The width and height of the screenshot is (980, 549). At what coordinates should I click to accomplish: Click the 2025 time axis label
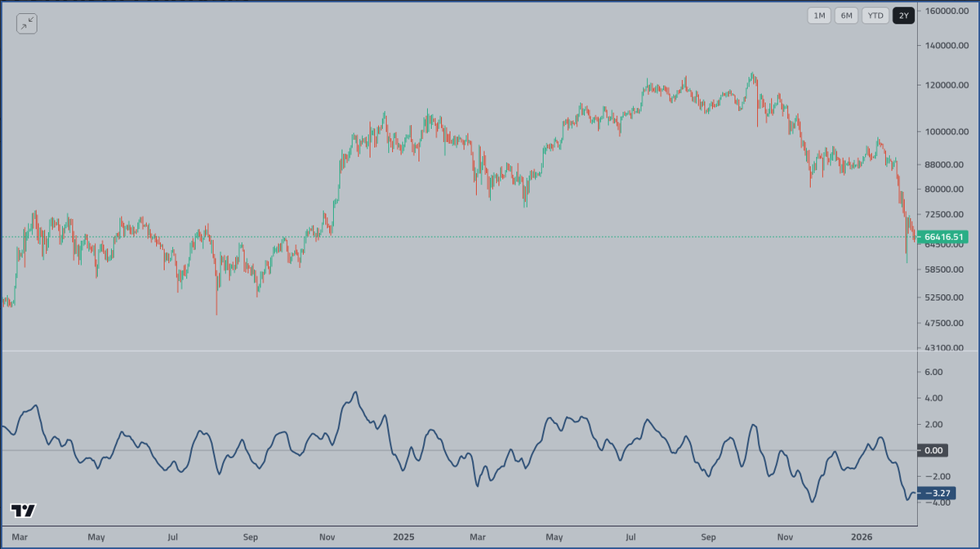coord(403,537)
